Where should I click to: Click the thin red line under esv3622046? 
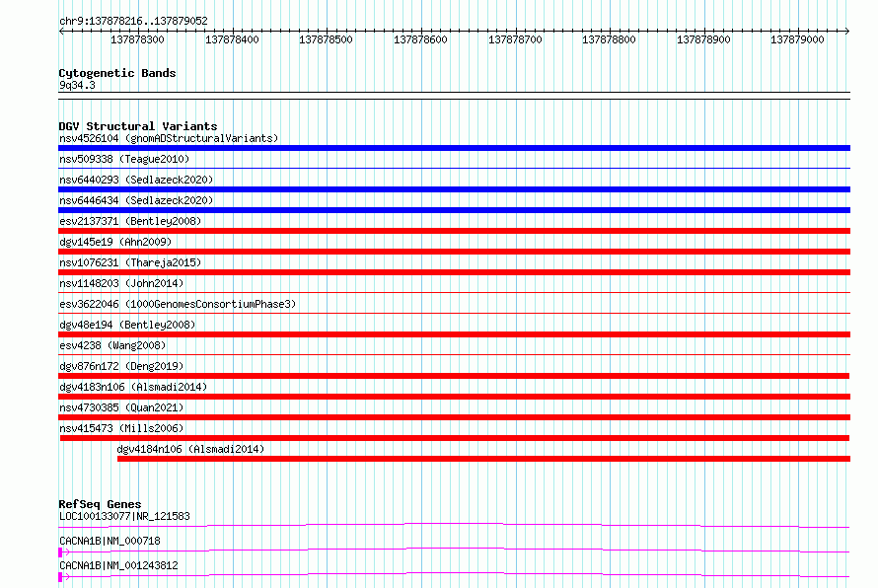(x=454, y=313)
